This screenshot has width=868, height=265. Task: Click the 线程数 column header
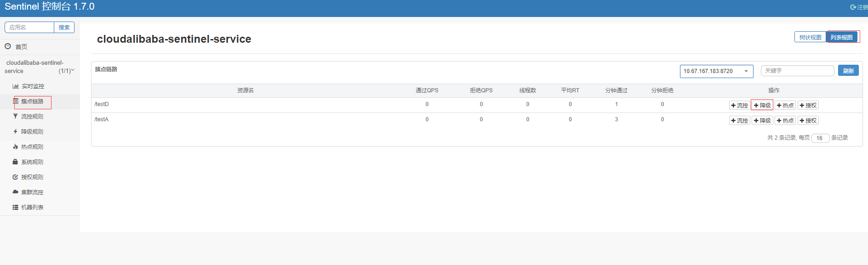[x=528, y=90]
